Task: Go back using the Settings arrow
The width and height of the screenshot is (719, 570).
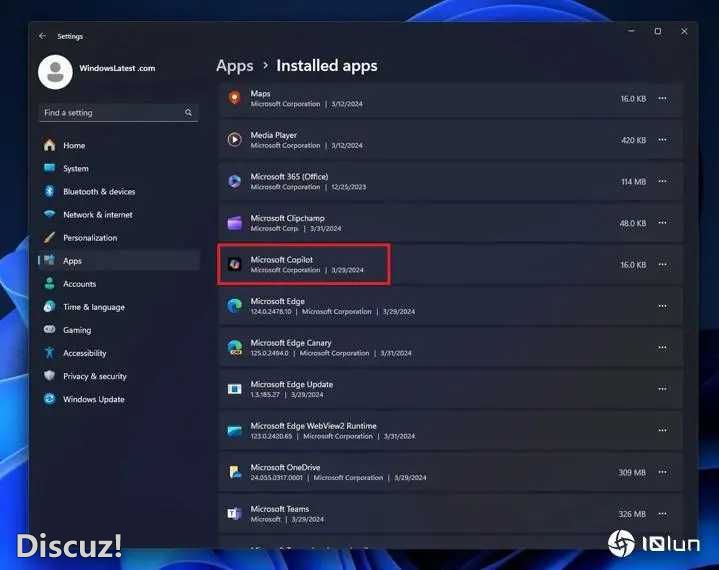Action: coord(43,36)
